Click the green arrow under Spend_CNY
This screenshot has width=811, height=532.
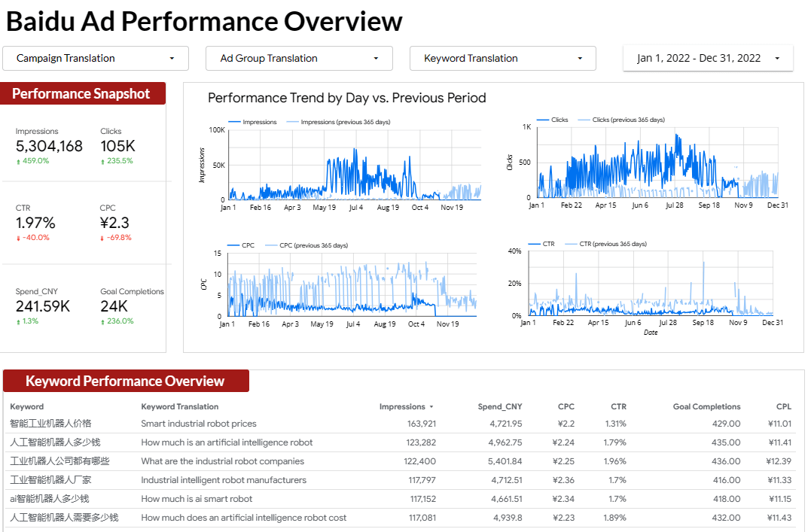(18, 321)
